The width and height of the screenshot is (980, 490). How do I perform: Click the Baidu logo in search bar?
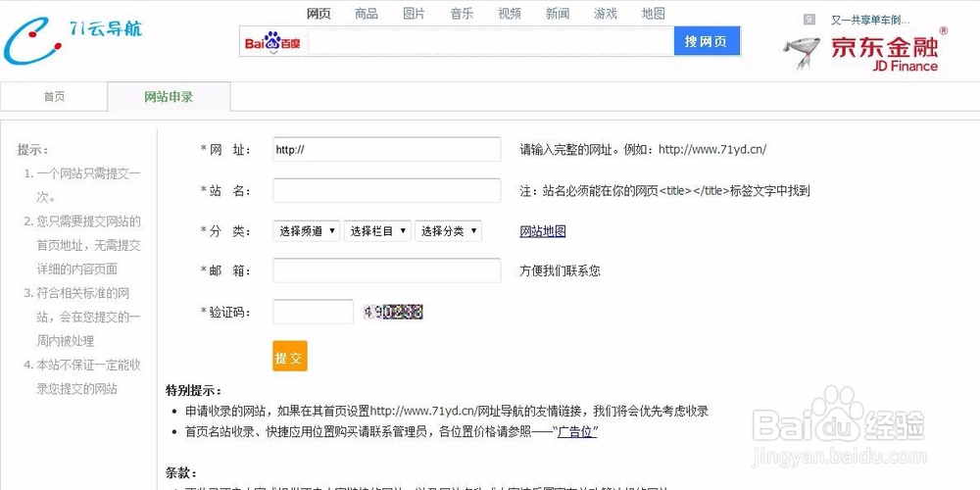click(272, 42)
